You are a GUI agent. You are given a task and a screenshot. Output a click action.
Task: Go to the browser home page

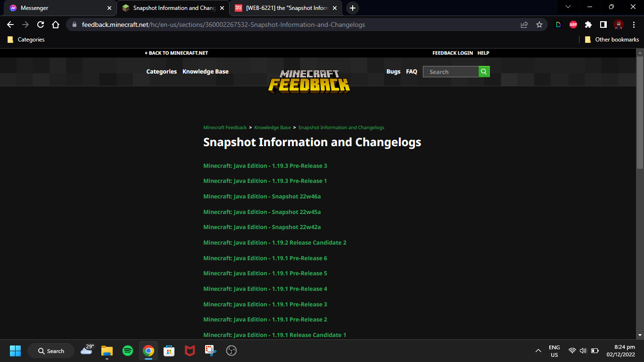[x=56, y=25]
